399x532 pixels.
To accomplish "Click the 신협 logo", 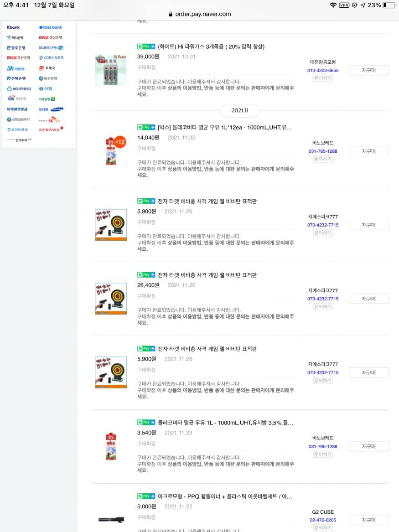I will pos(46,89).
